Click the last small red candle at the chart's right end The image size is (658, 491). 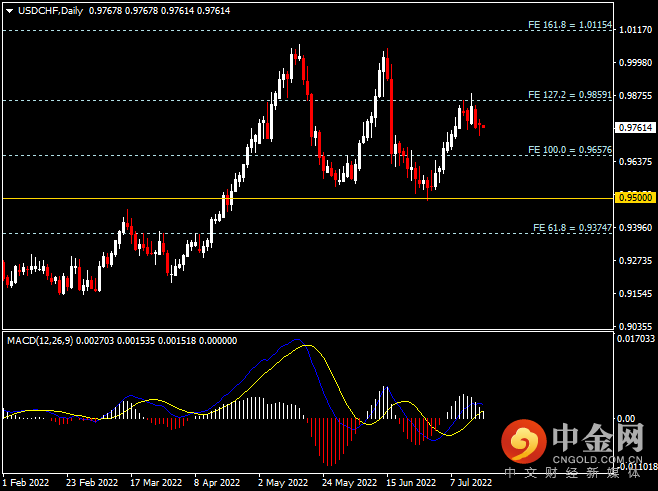(484, 126)
